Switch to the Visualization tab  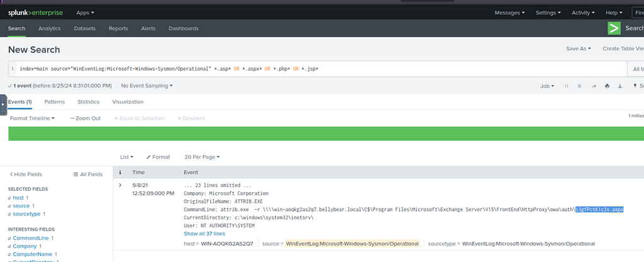tap(128, 101)
